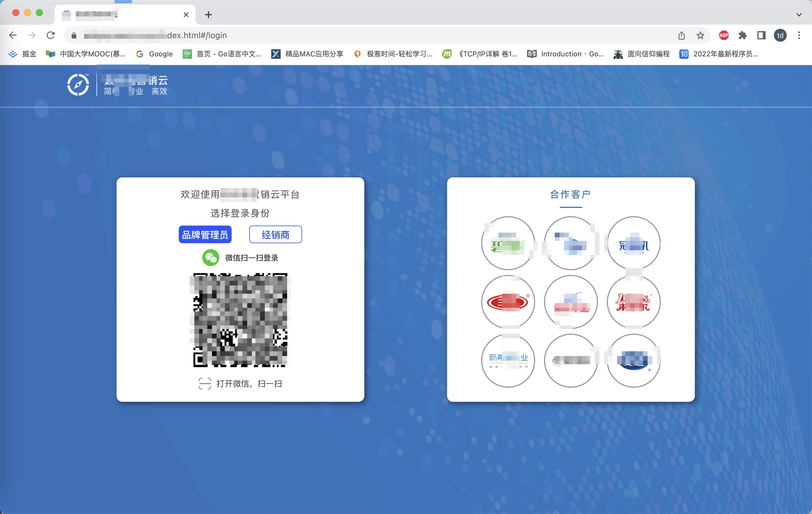Select the 经销商 login identity
Screen dimensions: 812x514
pos(275,235)
